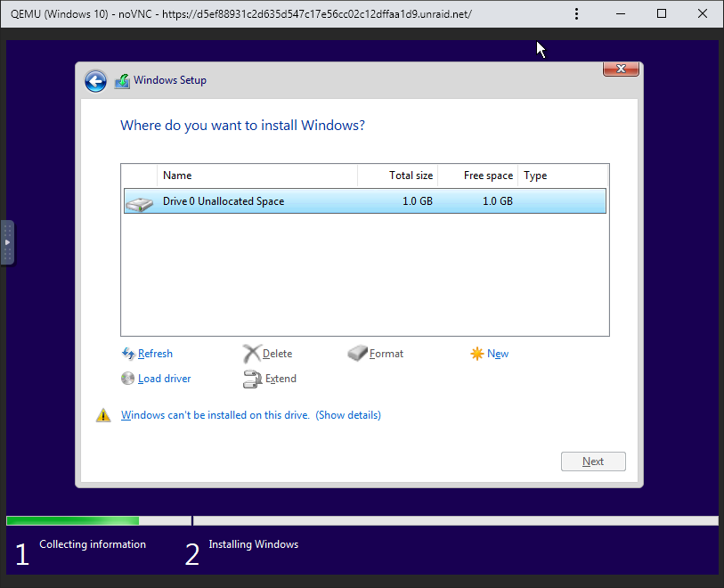Close the noVNC browser window

pos(703,14)
